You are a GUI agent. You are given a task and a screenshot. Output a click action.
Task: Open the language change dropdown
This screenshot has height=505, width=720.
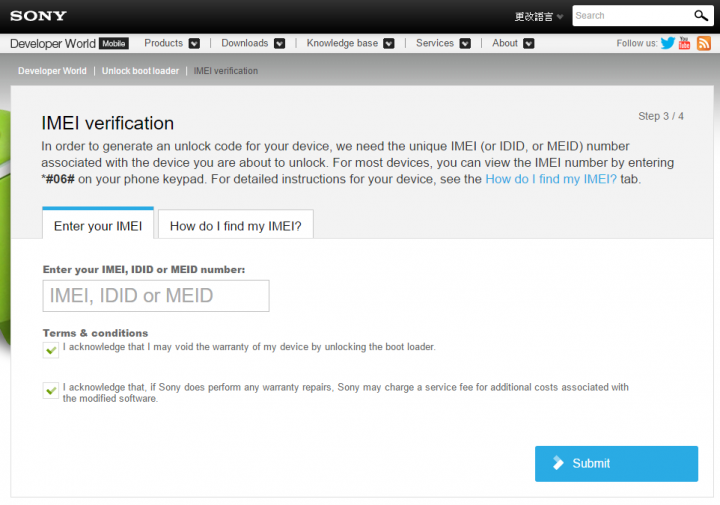click(539, 17)
